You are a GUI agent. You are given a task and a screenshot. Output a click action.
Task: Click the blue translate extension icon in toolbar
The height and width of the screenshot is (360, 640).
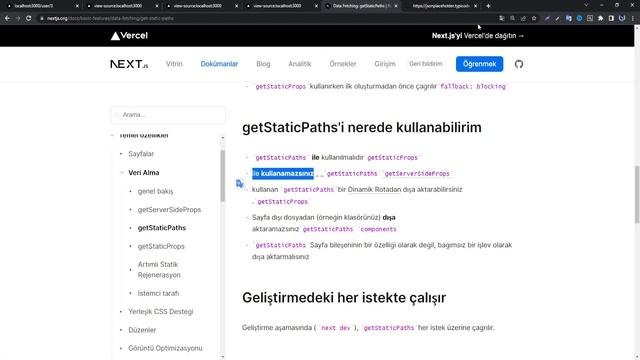569,18
